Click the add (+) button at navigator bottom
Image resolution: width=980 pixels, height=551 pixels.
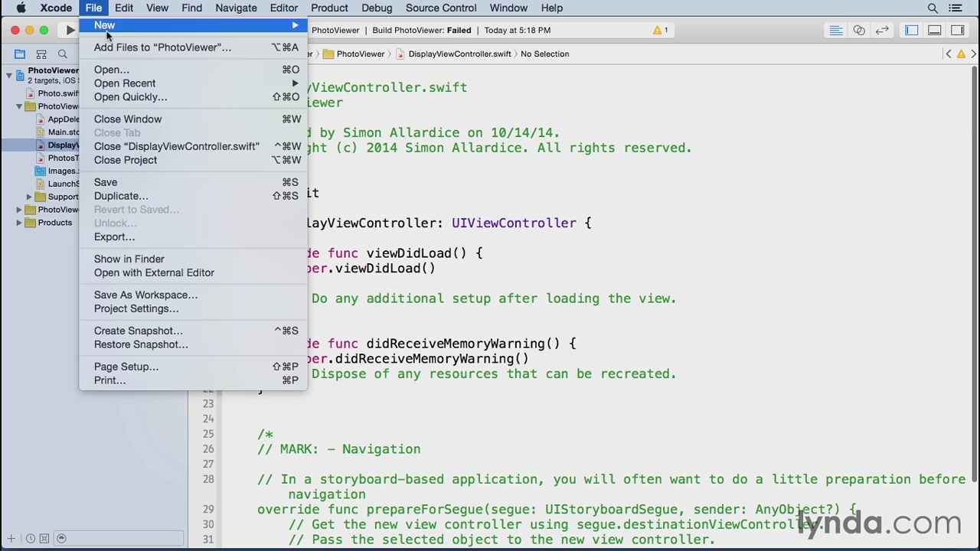point(11,538)
